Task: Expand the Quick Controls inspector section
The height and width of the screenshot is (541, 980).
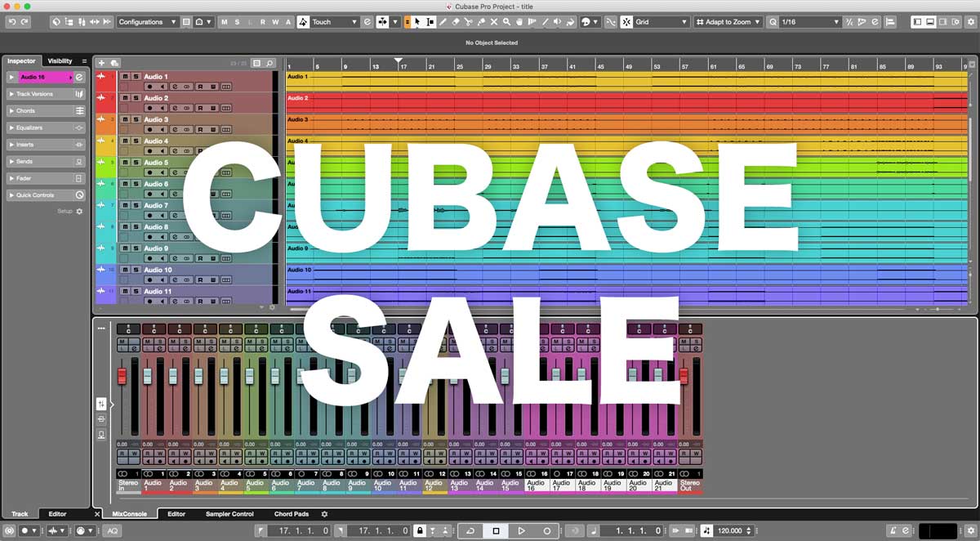Action: 46,195
